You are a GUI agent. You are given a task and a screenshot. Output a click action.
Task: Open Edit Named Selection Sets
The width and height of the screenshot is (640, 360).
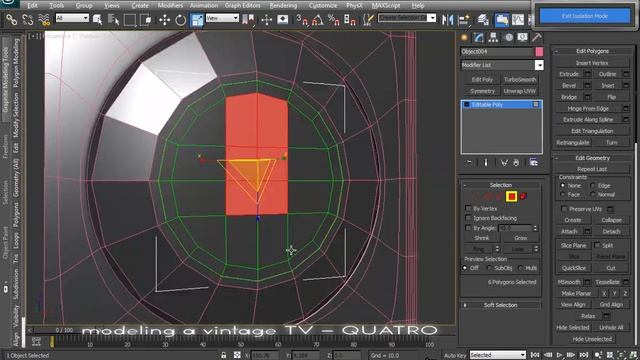point(368,19)
